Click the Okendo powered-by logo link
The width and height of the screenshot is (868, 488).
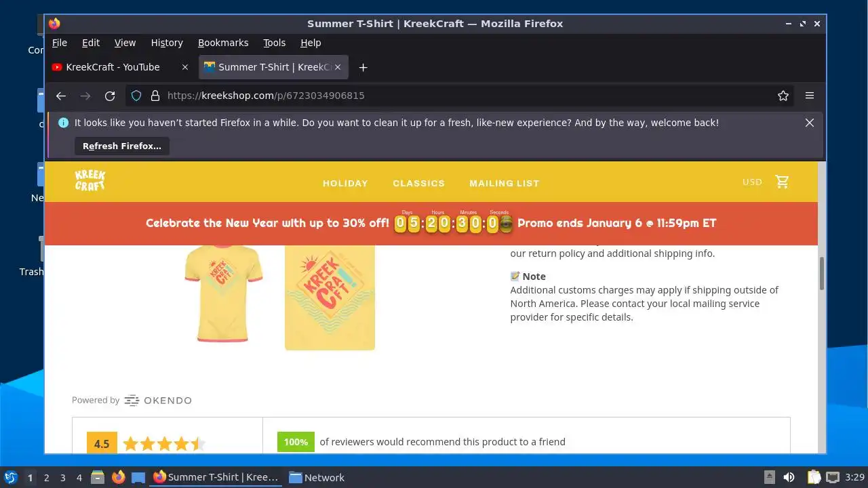158,401
